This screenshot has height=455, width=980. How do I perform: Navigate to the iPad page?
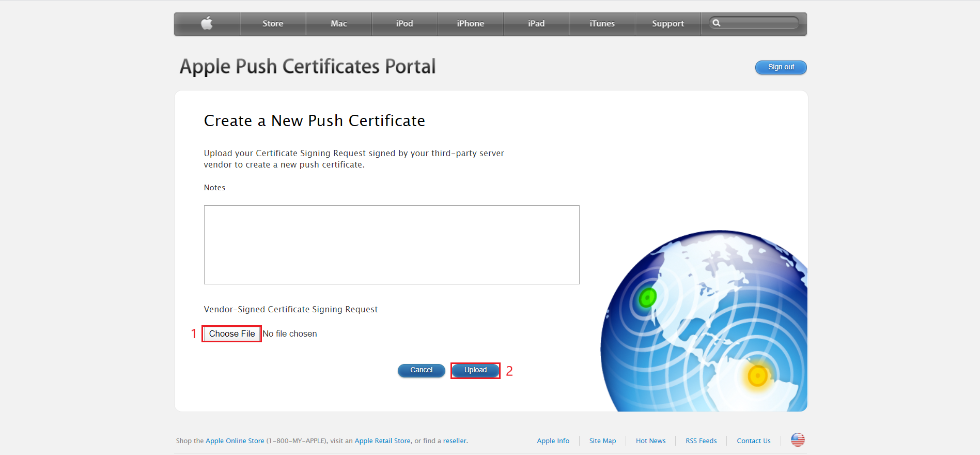(x=536, y=24)
